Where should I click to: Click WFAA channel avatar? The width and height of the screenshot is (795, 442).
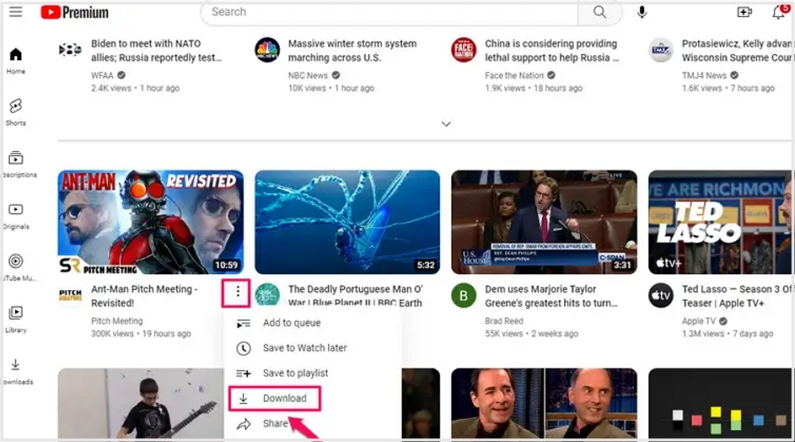click(x=70, y=50)
